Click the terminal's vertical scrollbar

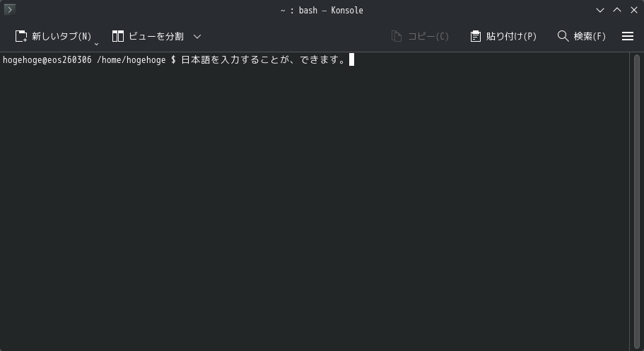(637, 202)
